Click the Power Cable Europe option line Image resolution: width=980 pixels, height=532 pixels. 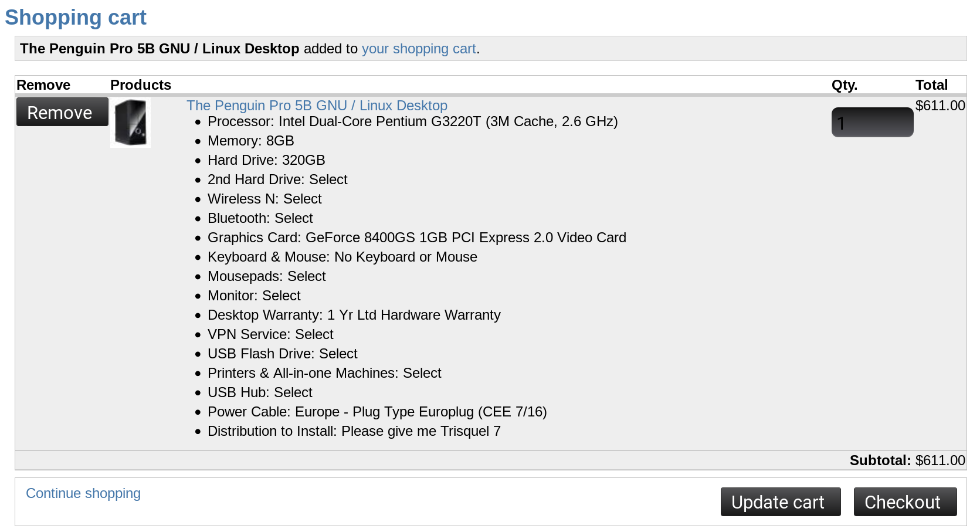[377, 412]
